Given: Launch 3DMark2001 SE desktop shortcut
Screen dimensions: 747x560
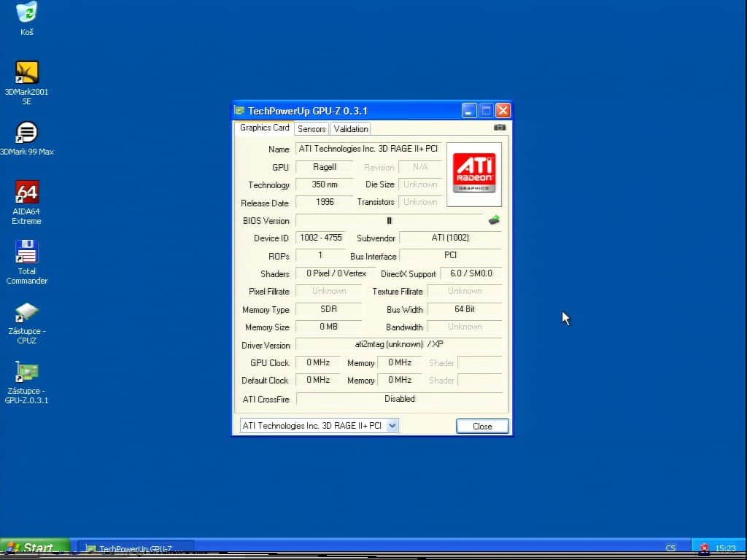Looking at the screenshot, I should click(x=27, y=73).
